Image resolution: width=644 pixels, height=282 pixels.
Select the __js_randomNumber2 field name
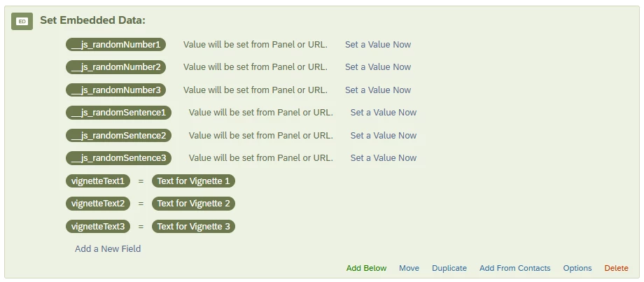(115, 67)
